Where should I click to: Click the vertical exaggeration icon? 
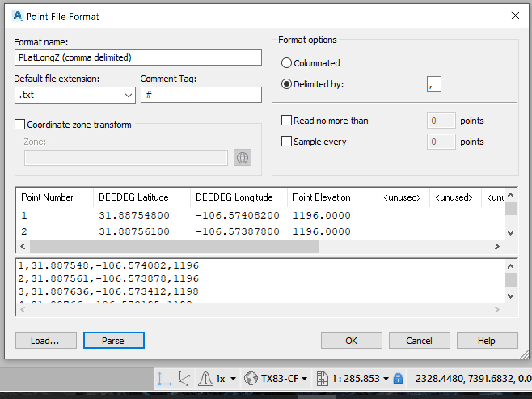point(207,378)
